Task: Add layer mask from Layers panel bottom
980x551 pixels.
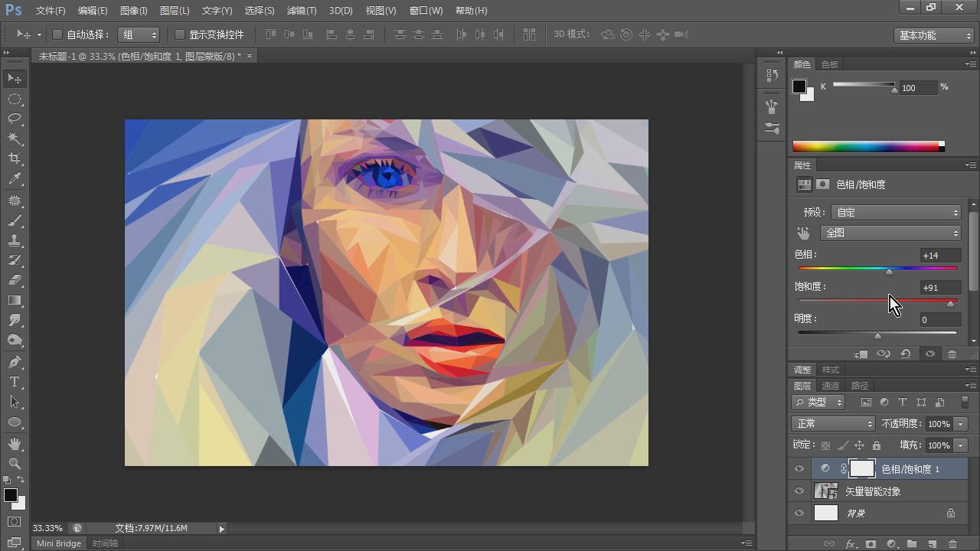Action: point(871,543)
